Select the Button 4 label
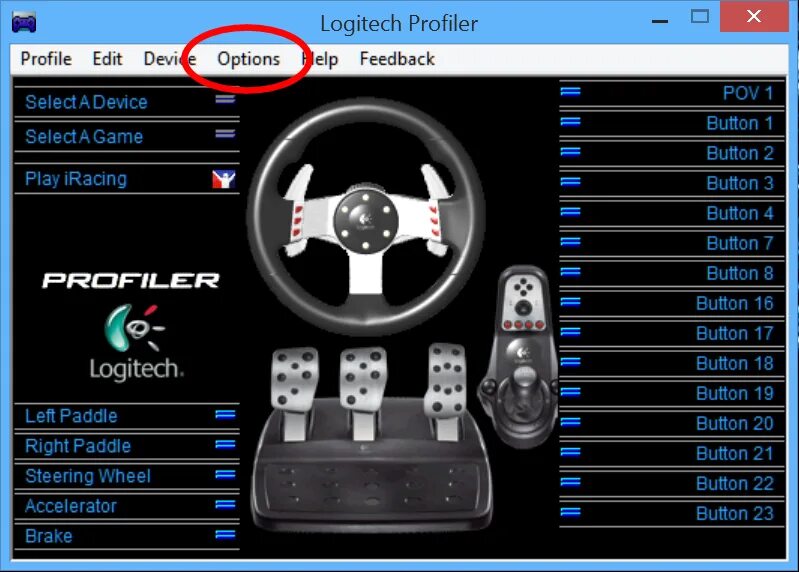 [740, 213]
